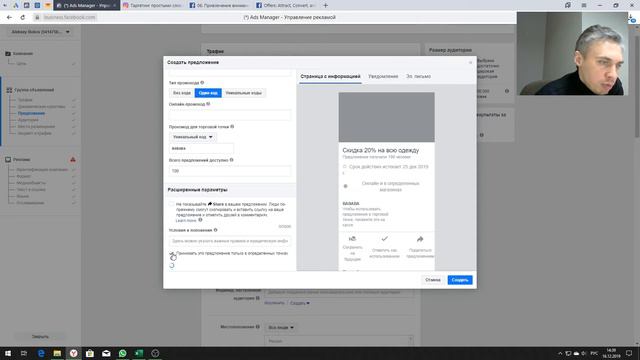This screenshot has height=360, width=640.
Task: Open Excel from the taskbar
Action: tap(139, 353)
